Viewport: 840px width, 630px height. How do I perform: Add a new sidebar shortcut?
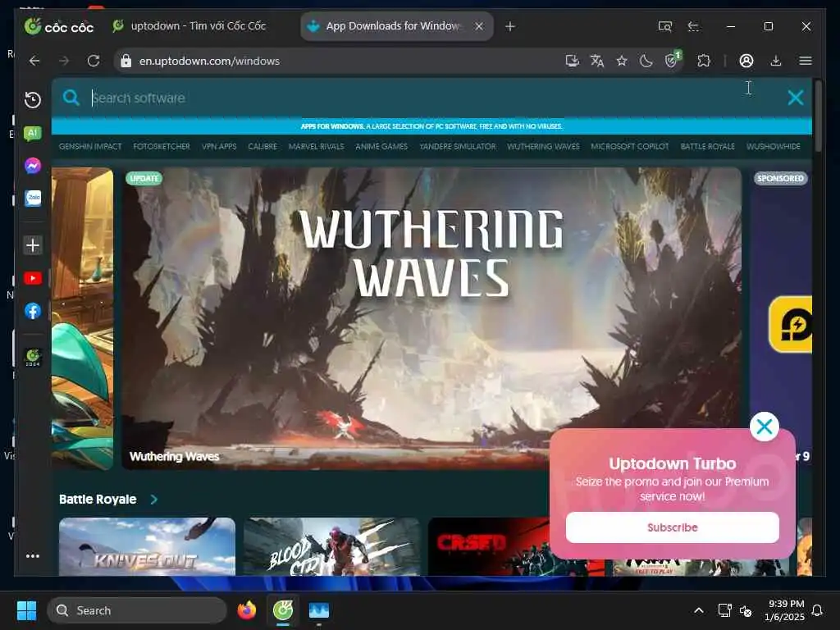tap(33, 245)
